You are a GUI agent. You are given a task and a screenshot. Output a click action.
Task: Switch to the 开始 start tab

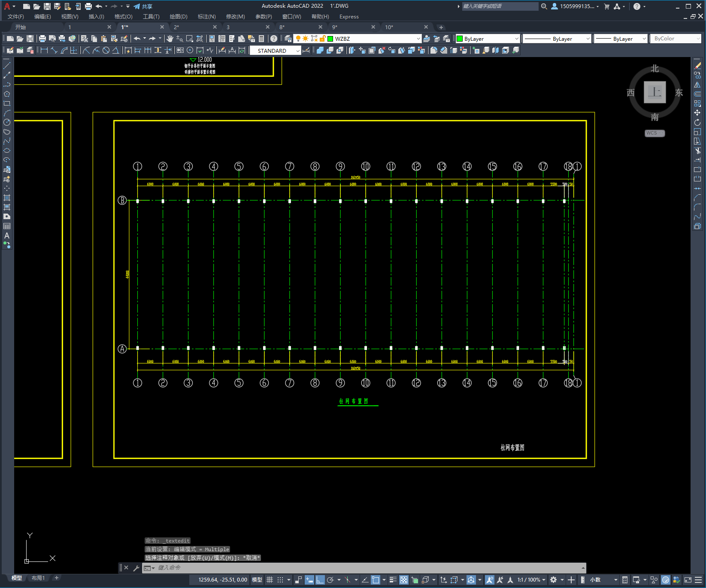(21, 27)
